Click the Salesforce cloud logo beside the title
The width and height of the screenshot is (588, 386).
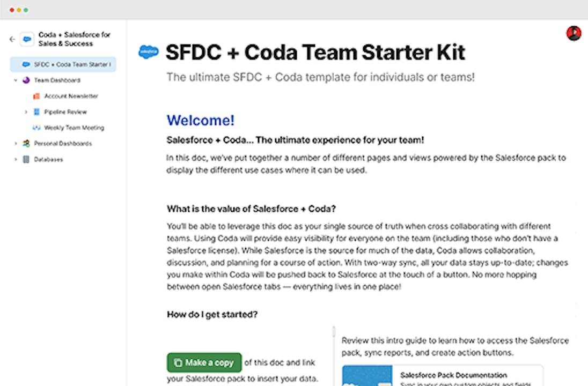click(x=149, y=52)
